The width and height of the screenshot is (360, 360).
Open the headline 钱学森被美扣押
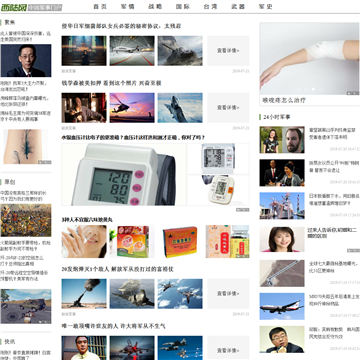click(111, 83)
